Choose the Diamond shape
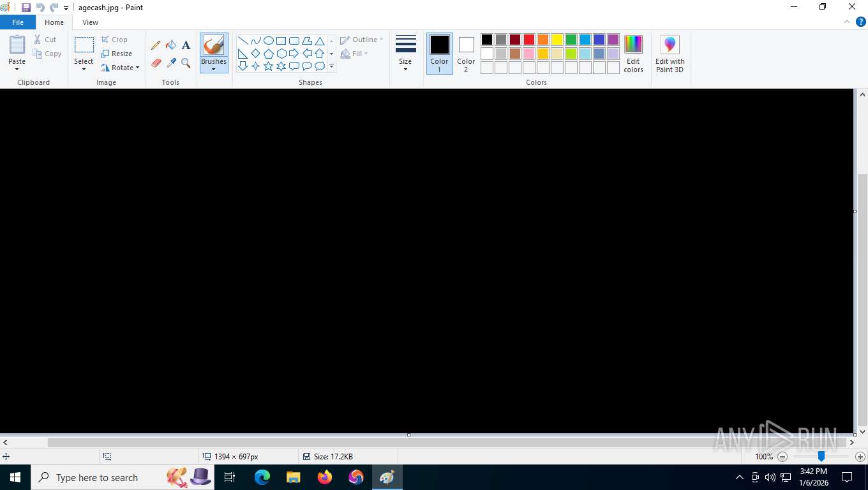Viewport: 868px width, 490px height. tap(255, 54)
